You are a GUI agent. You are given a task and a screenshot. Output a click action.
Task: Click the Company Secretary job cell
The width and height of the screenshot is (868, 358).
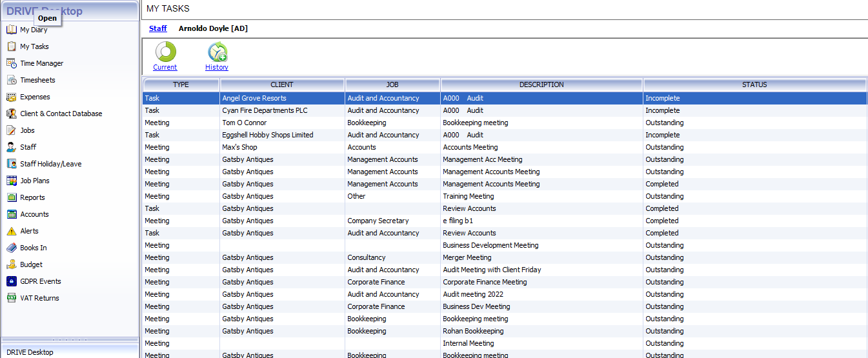[x=393, y=221]
